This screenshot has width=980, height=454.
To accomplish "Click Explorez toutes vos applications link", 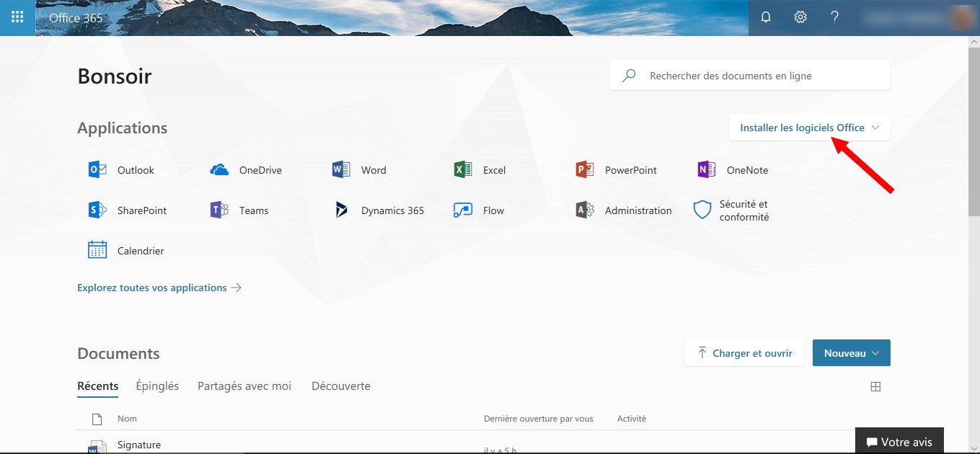I will (x=159, y=288).
